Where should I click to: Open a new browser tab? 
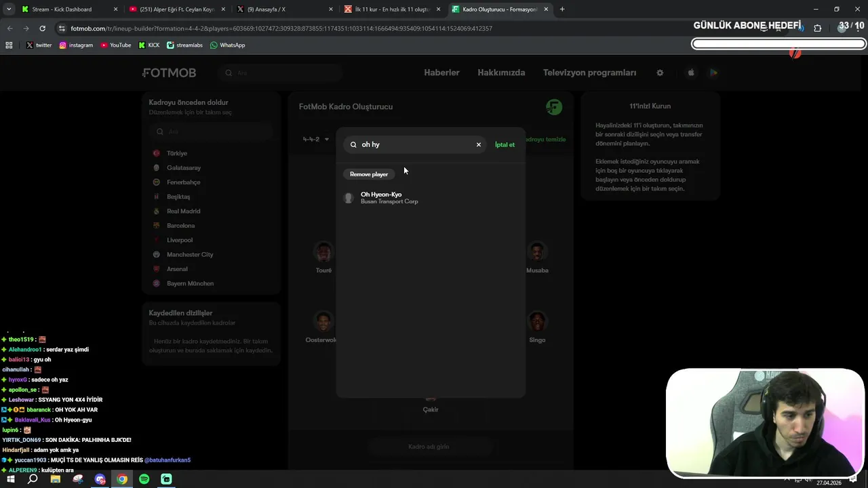click(562, 9)
